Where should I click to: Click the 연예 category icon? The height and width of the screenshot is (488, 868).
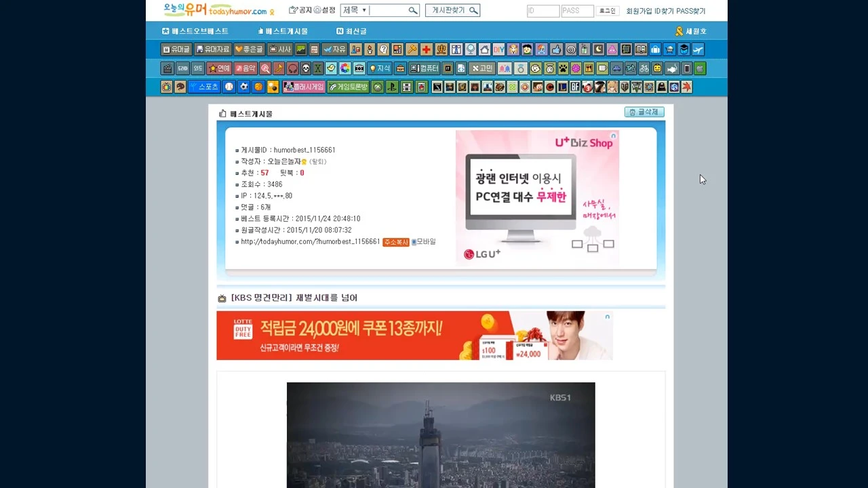[219, 68]
